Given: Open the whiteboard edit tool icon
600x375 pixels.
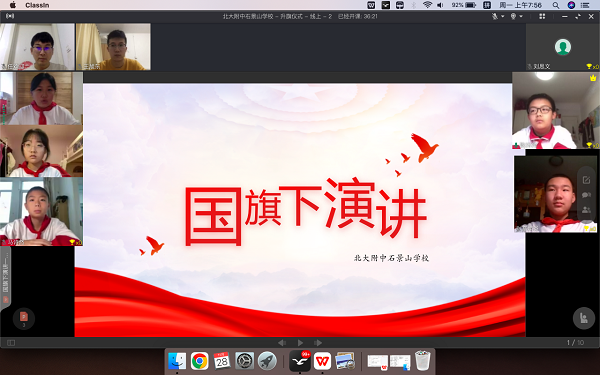Looking at the screenshot, I should coord(586,180).
